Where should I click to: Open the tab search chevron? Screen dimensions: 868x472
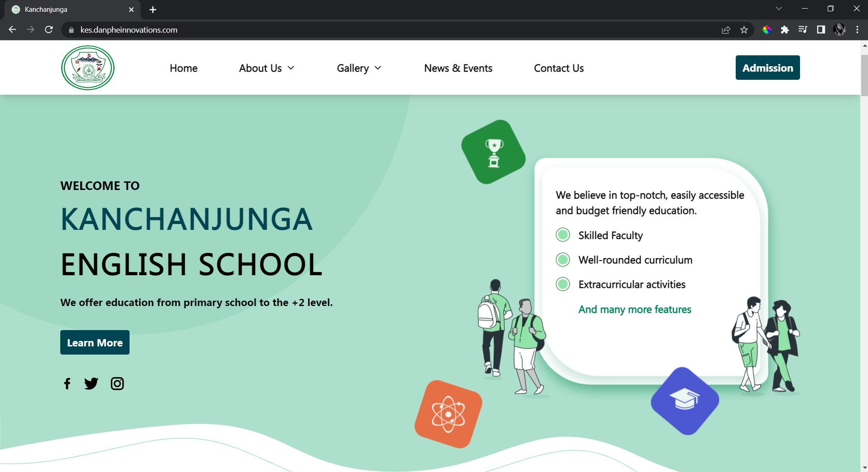[779, 9]
